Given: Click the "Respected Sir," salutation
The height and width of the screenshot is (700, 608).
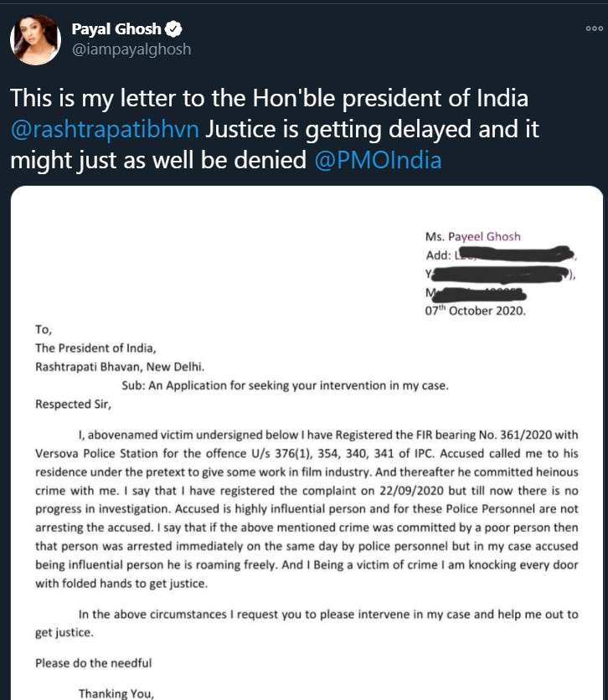Looking at the screenshot, I should [73, 404].
